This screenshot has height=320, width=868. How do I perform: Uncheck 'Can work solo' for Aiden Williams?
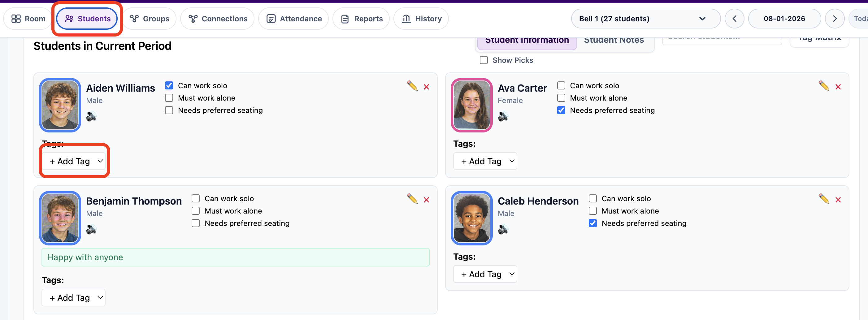click(169, 85)
